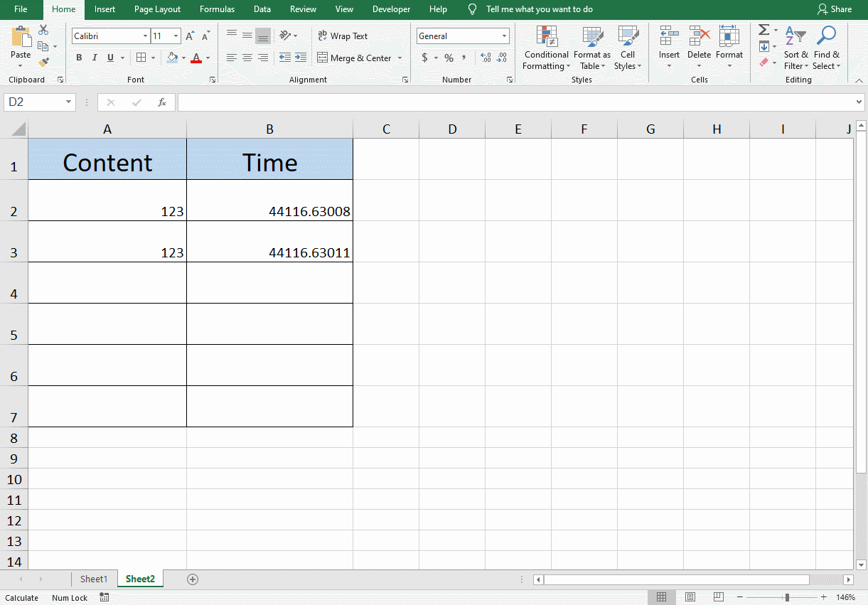Toggle Italic formatting
The image size is (868, 605).
click(x=95, y=58)
